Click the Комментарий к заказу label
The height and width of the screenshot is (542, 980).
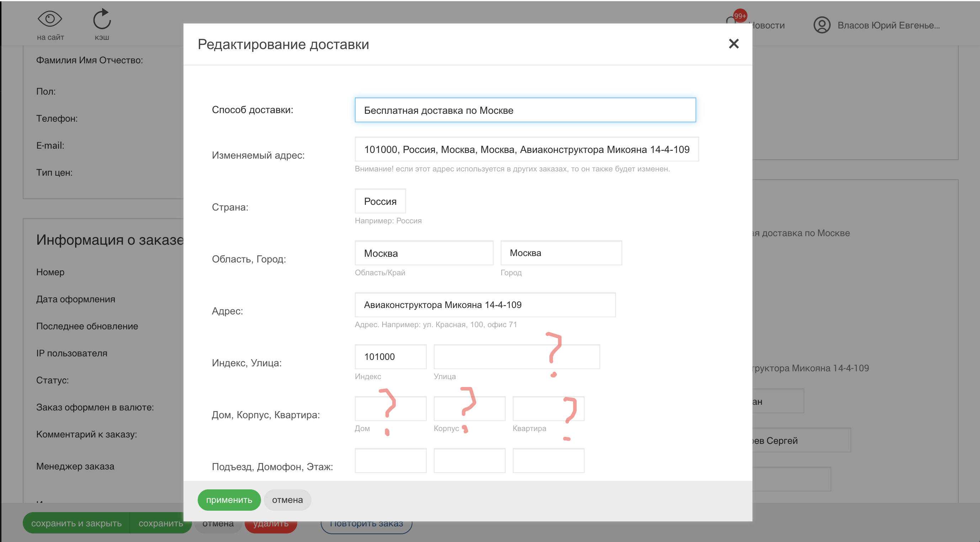click(x=87, y=434)
